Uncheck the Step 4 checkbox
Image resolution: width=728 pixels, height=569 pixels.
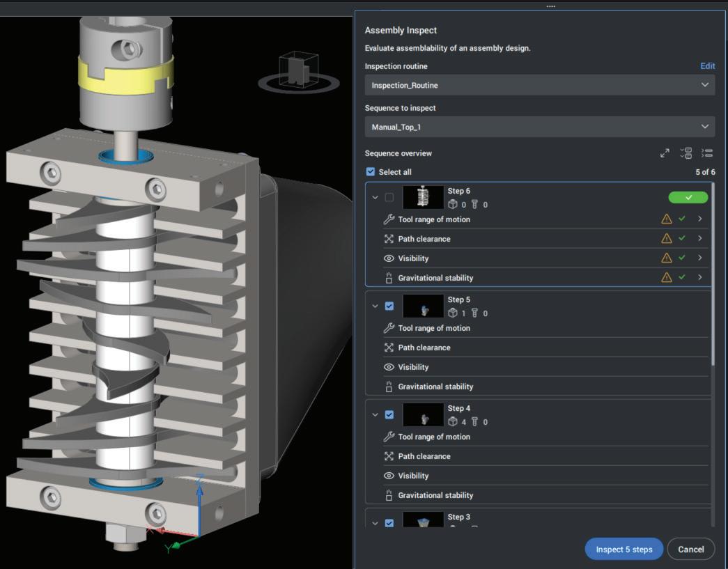pyautogui.click(x=389, y=414)
